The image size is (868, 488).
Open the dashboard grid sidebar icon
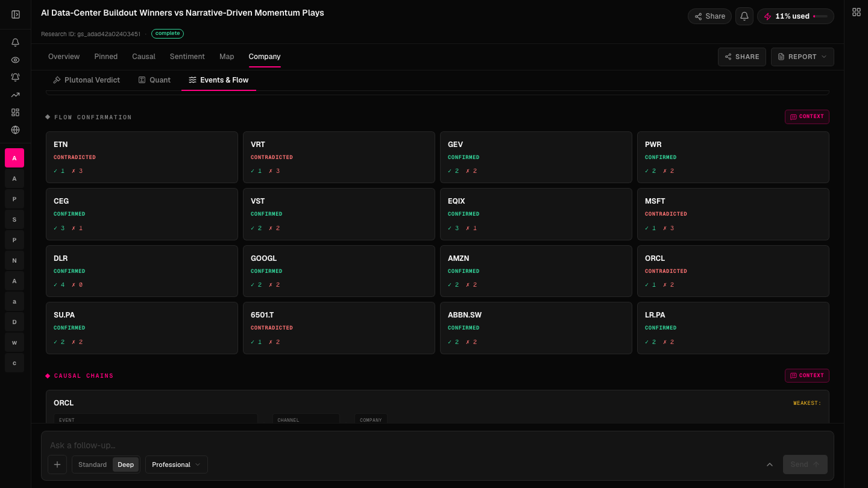16,112
